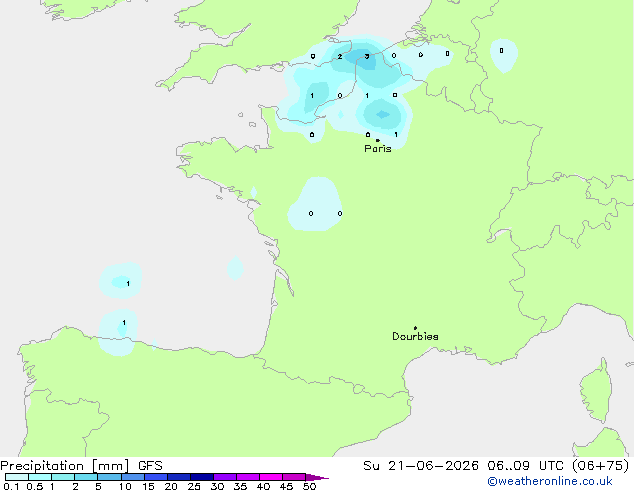Select the 0.1–0.5 mm legend swatch

17,477
